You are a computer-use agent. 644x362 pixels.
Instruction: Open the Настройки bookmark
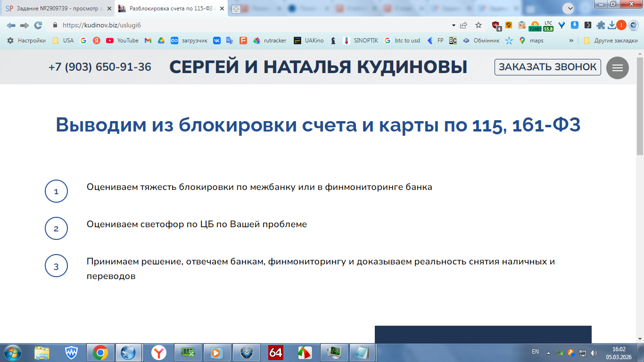(26, 41)
